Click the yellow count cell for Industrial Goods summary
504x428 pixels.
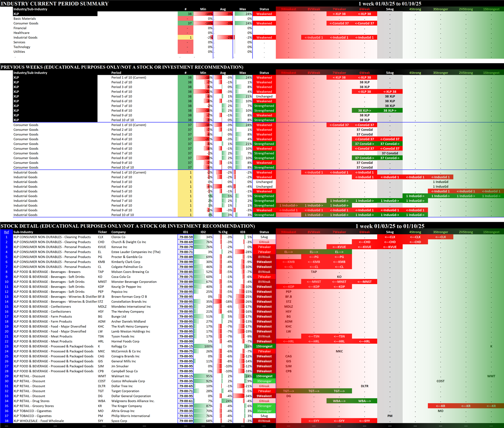point(186,38)
